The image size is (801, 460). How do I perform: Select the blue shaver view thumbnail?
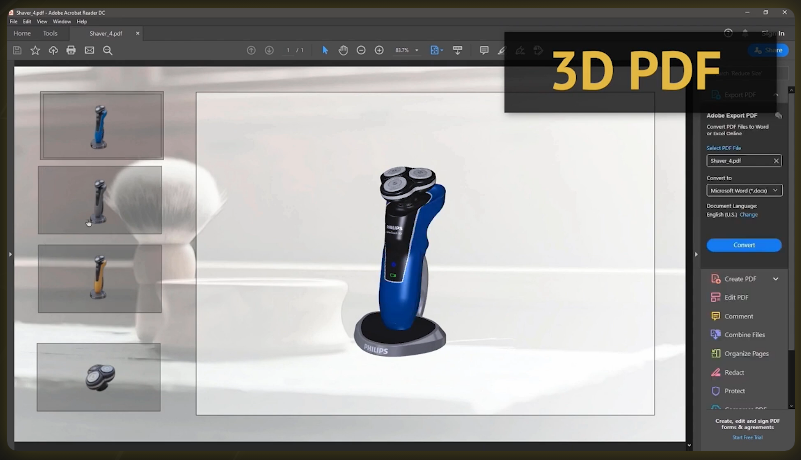click(x=102, y=125)
